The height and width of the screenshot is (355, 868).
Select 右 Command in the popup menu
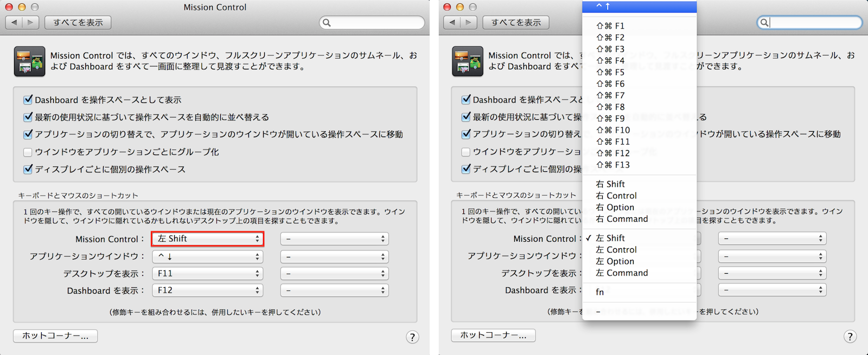pos(639,219)
